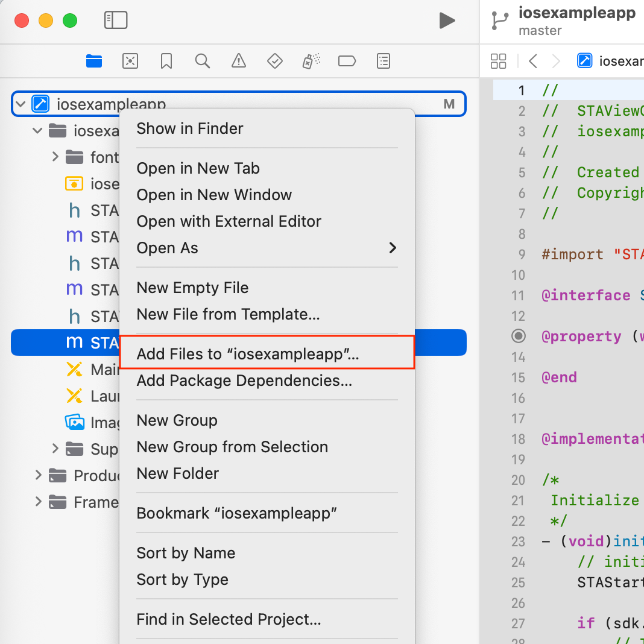Minimize the Xcode window with yellow button

click(x=46, y=20)
